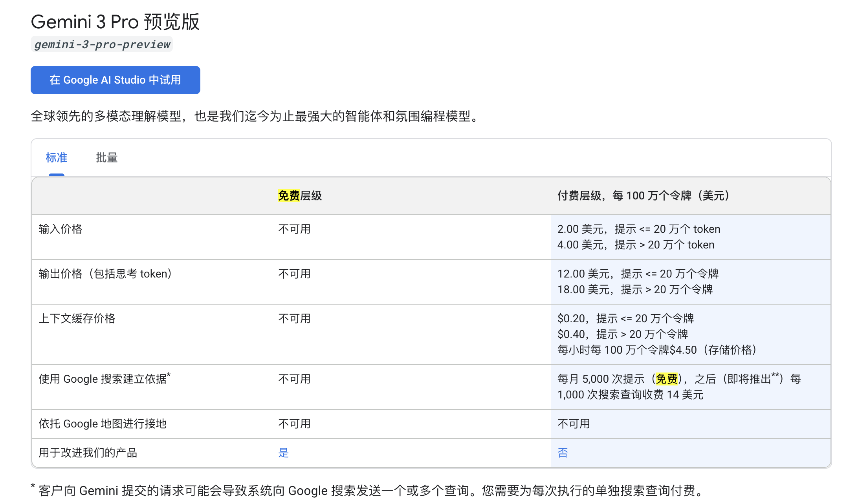Click the 12.00 美元 output price line
This screenshot has width=858, height=504.
click(x=638, y=274)
